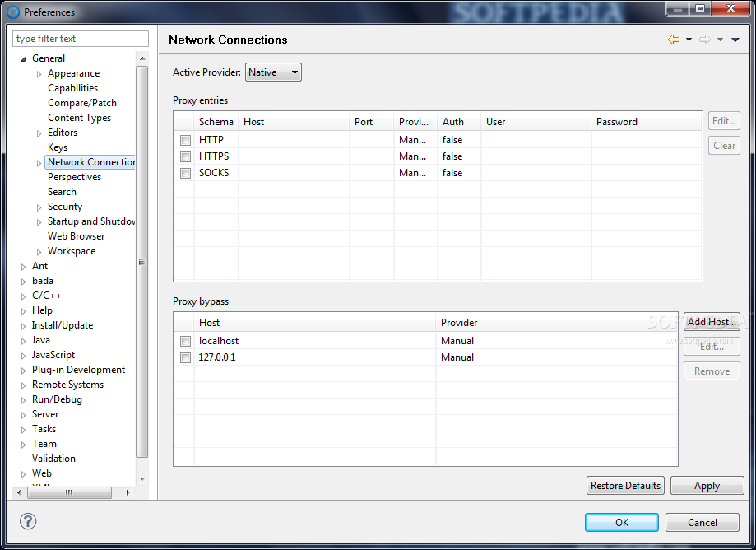Expand the Ant category arrow
Viewport: 756px width, 550px height.
pos(23,267)
